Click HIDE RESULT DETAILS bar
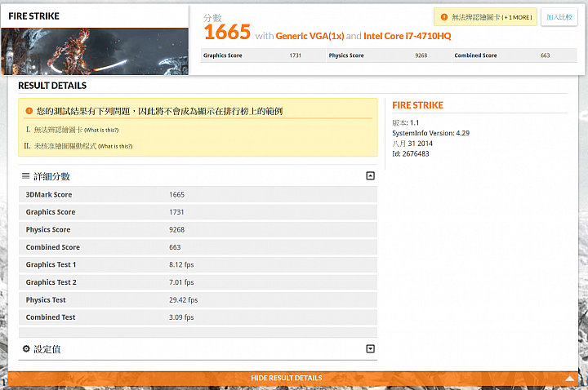Screen dimensions: 588x390 (293, 378)
